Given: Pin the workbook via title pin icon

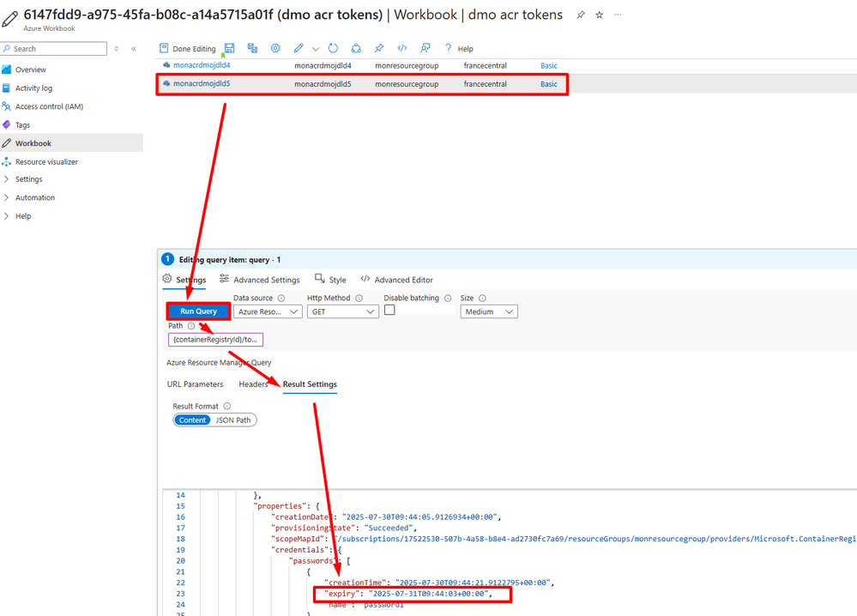Looking at the screenshot, I should pos(581,15).
